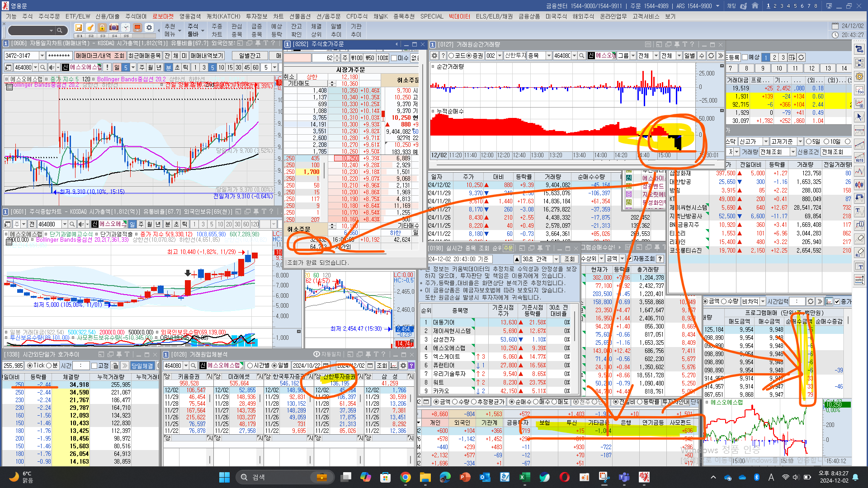Screen dimensions: 868x488
Task: Click the clock alarm icon in toolbar
Action: click(126, 28)
